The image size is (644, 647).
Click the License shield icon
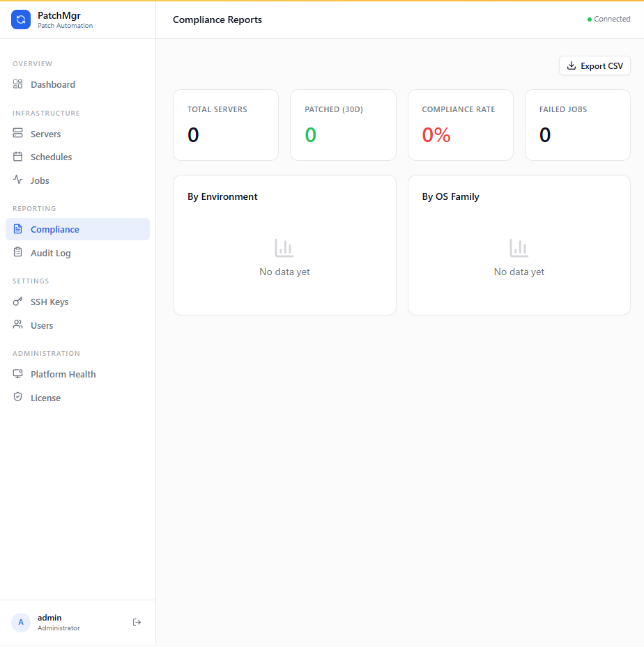tap(17, 397)
